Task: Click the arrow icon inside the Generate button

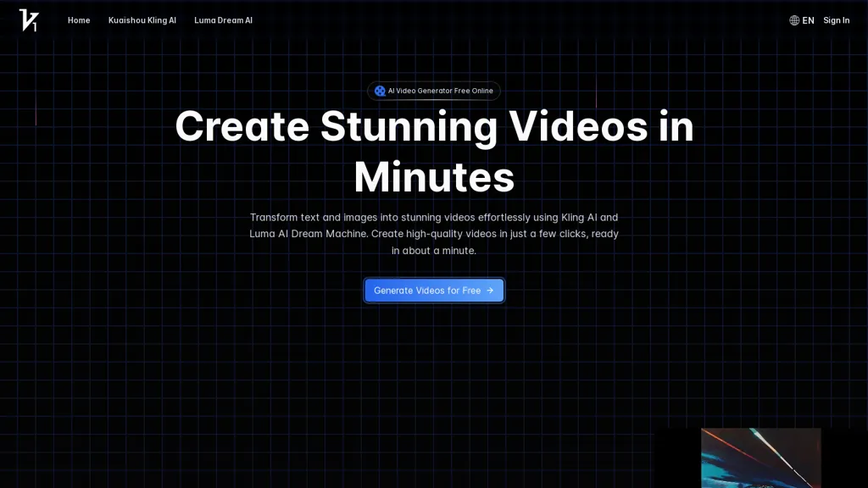Action: (x=490, y=290)
